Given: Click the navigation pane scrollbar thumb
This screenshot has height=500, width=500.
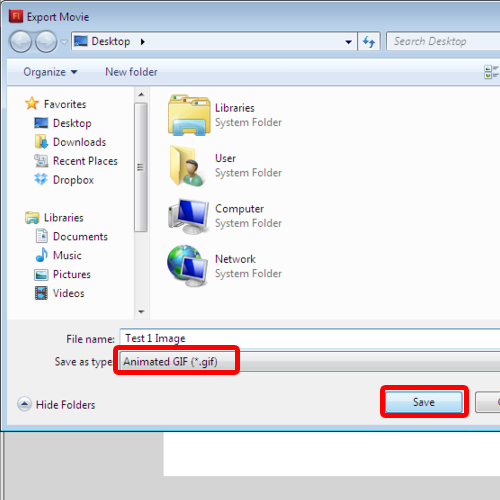Looking at the screenshot, I should [141, 167].
